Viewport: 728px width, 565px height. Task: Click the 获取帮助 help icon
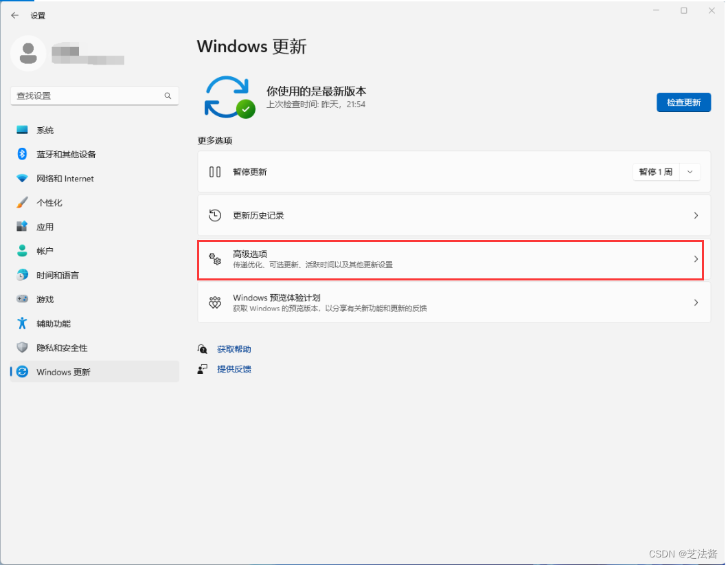pyautogui.click(x=203, y=349)
